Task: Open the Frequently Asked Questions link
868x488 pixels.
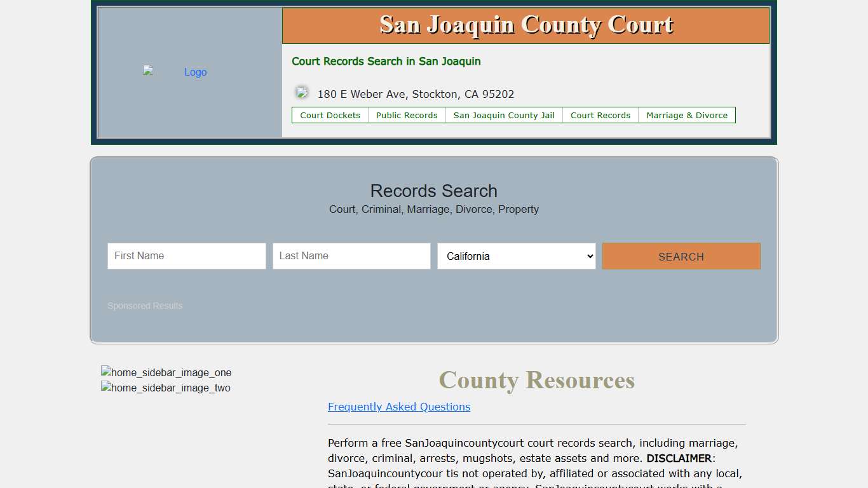Action: pyautogui.click(x=399, y=407)
